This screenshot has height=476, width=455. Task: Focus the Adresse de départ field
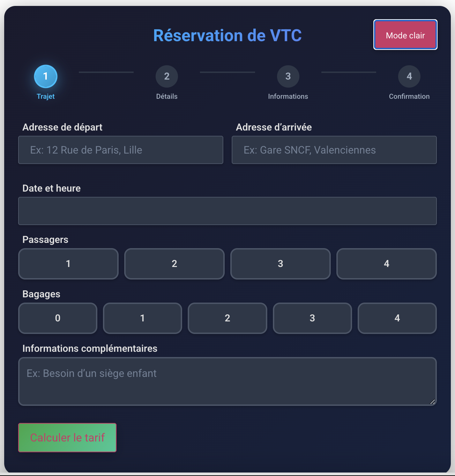(x=121, y=150)
